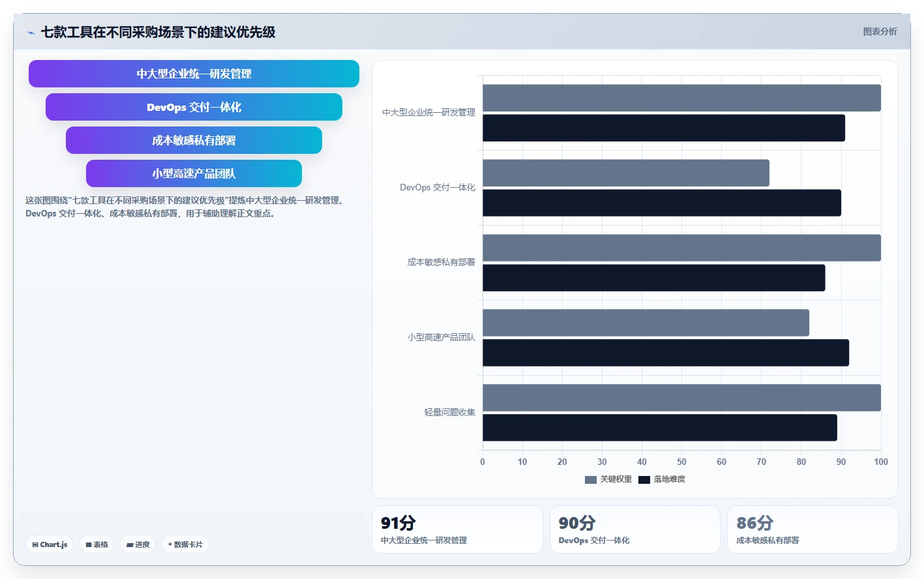Click 关键权重 bar for 轻量问题收集
The width and height of the screenshot is (924, 579).
[681, 398]
